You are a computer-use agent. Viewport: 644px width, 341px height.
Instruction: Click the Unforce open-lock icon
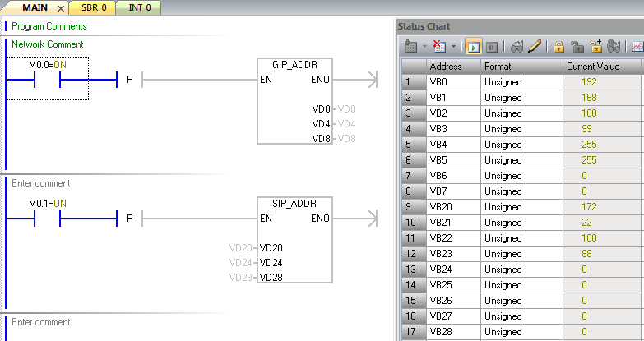point(578,47)
